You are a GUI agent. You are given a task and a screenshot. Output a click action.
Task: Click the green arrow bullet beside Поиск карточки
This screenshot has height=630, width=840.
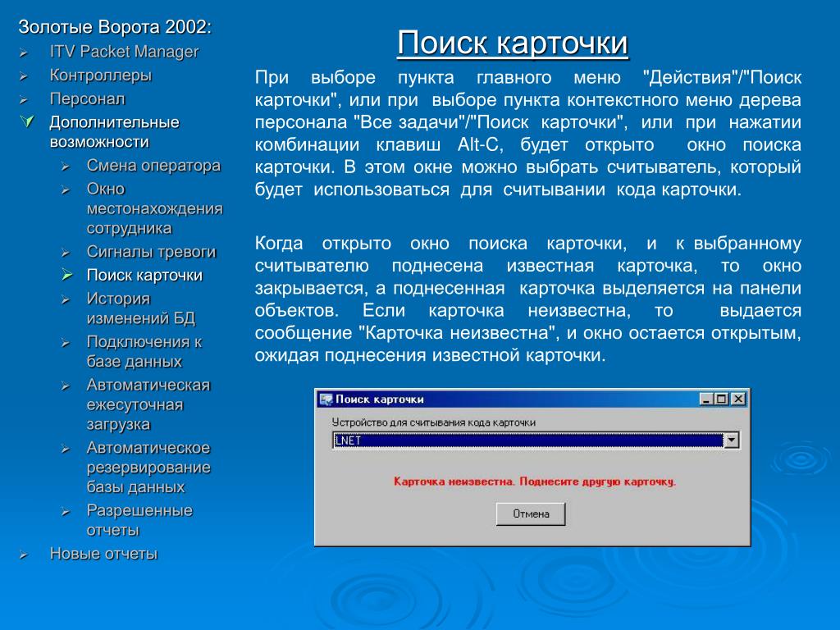[66, 275]
